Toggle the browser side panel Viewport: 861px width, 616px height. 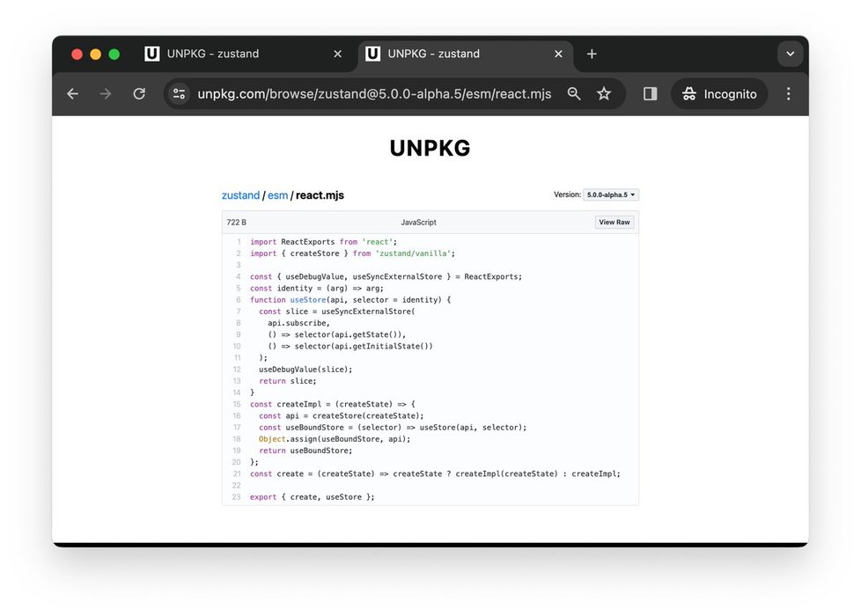650,94
